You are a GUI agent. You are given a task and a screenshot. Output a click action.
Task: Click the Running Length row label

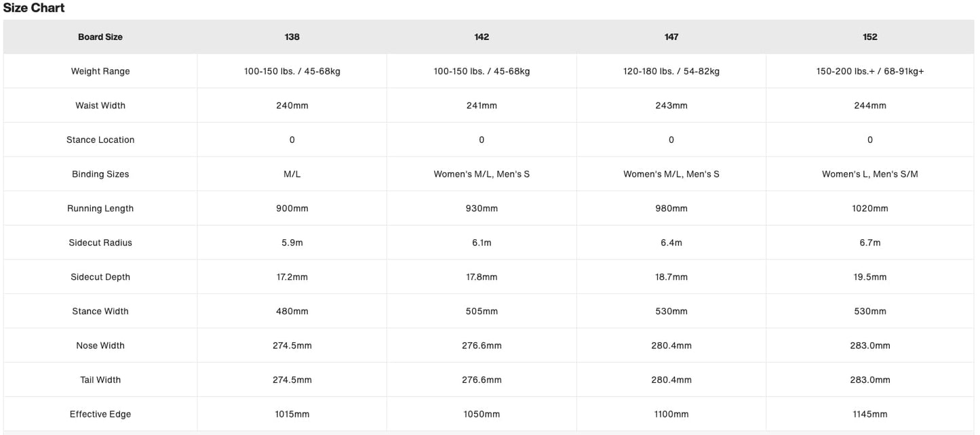(x=100, y=209)
